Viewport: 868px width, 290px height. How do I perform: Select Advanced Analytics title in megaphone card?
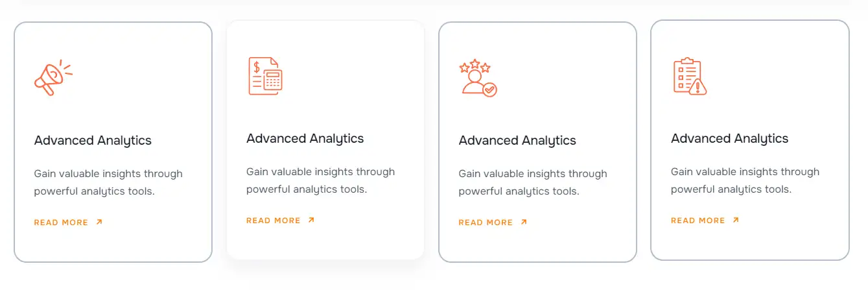pos(93,141)
